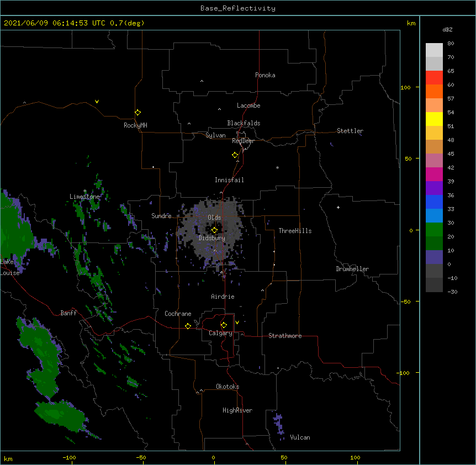Click the Vulcan label
The width and height of the screenshot is (476, 465).
pyautogui.click(x=300, y=437)
